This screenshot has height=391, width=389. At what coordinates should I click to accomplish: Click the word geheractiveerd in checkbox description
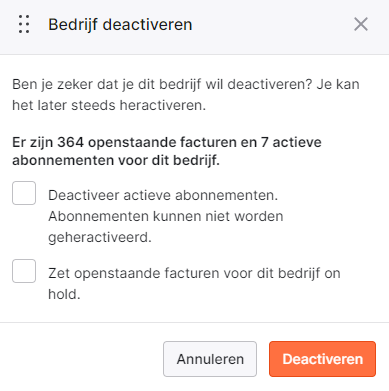click(x=100, y=238)
